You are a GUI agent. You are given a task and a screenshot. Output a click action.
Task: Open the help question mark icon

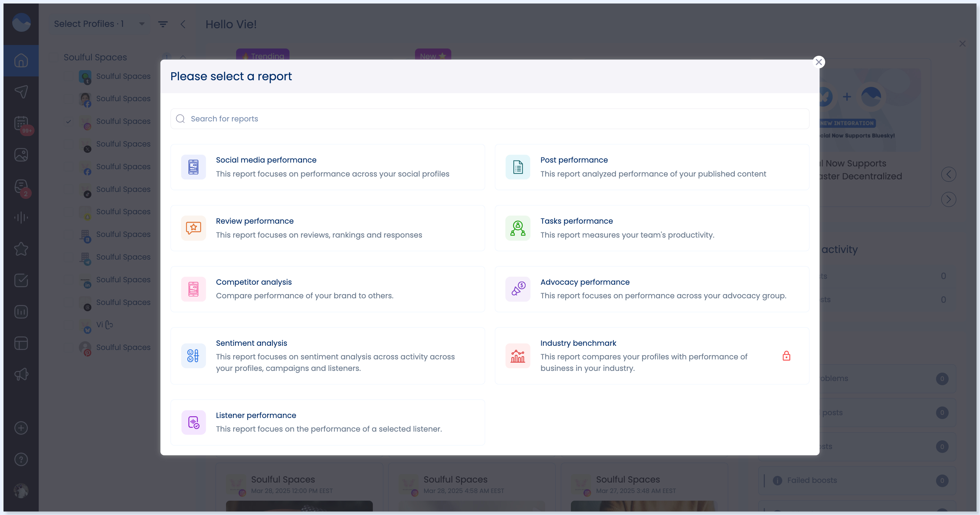coord(21,460)
